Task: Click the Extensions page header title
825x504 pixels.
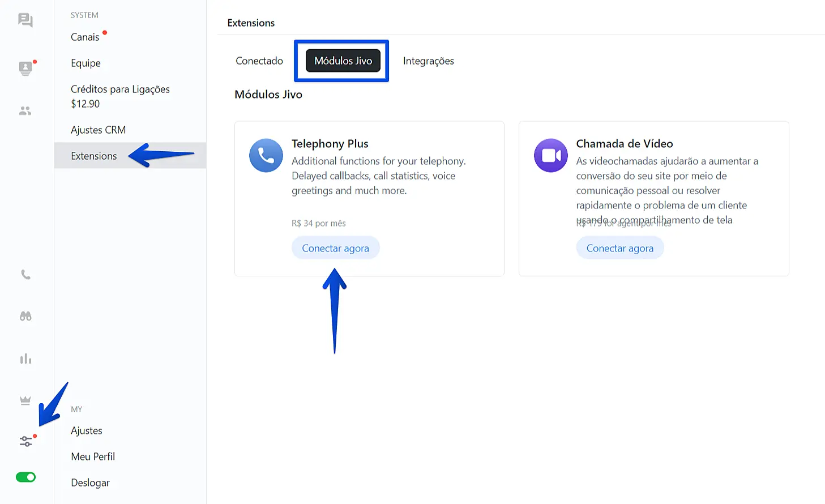Action: click(x=251, y=23)
